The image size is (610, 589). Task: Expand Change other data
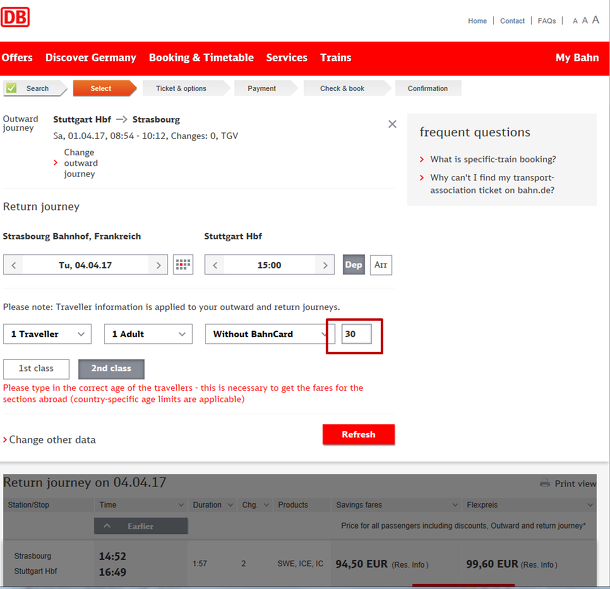click(x=49, y=440)
